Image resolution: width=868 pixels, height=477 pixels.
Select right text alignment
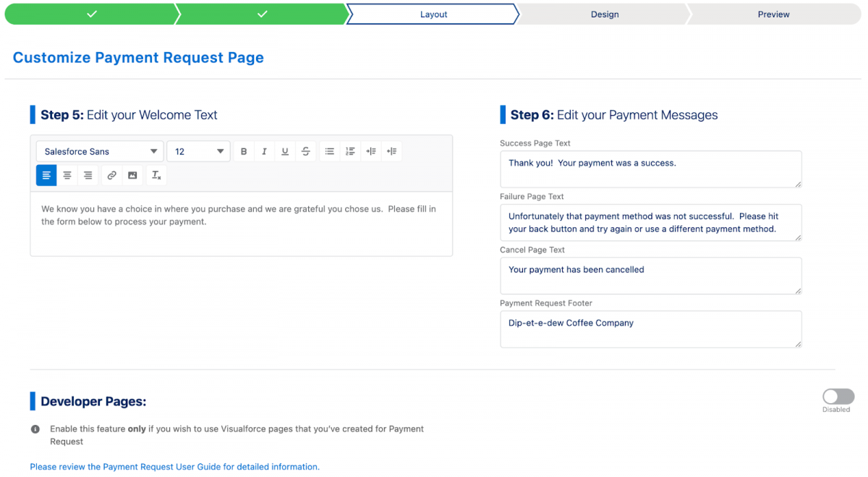pos(88,175)
